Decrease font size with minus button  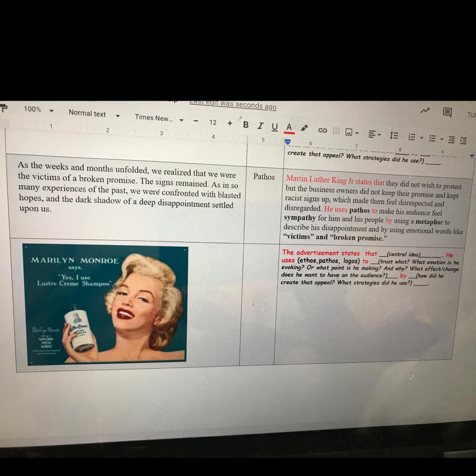click(x=196, y=121)
